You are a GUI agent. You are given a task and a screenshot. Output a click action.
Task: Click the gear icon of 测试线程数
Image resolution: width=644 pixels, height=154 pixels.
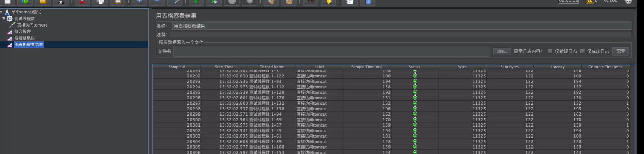pyautogui.click(x=10, y=18)
